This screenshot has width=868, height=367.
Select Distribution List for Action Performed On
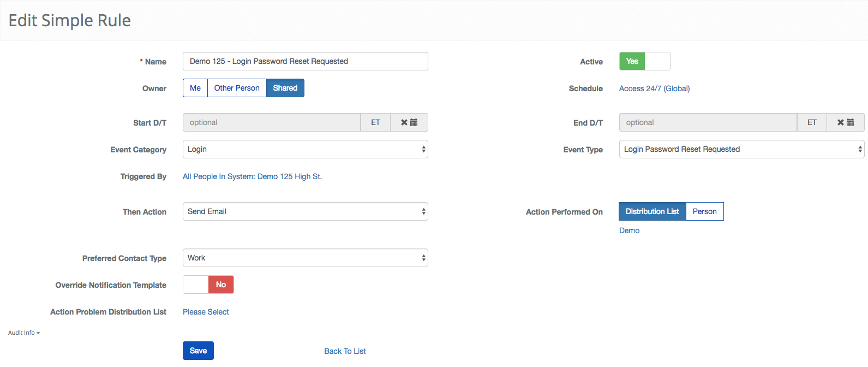click(x=652, y=211)
